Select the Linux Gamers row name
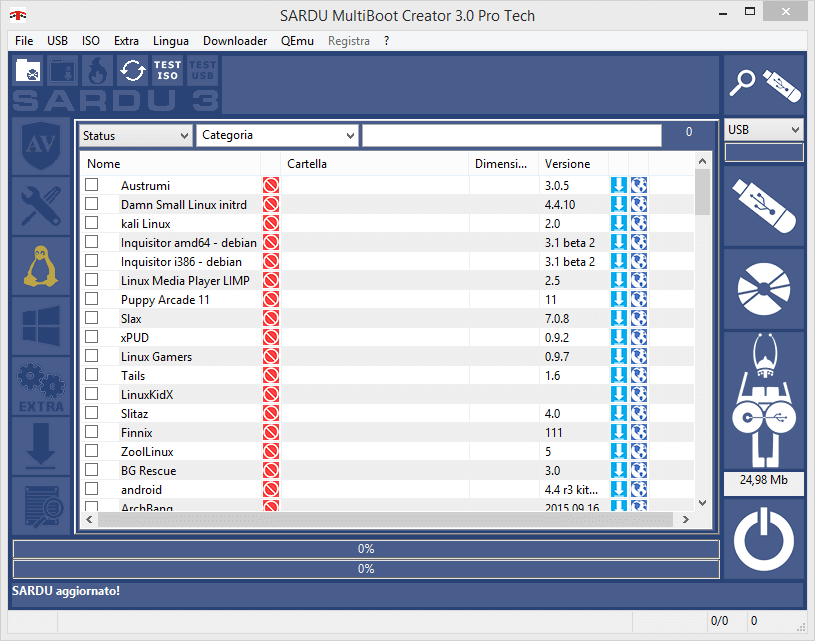Viewport: 815px width, 641px height. [x=156, y=357]
